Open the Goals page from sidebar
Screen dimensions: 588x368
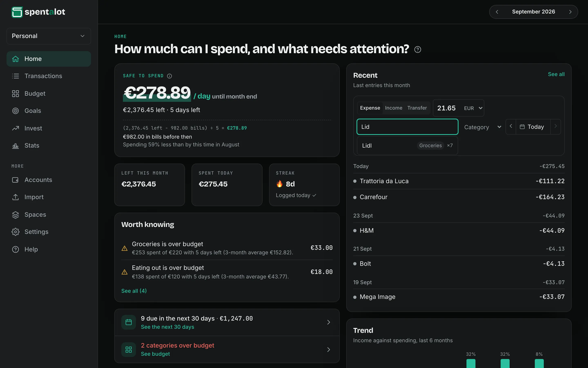[x=49, y=111]
